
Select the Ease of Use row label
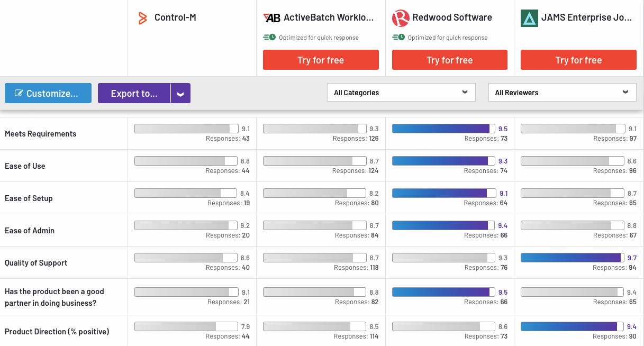(24, 166)
